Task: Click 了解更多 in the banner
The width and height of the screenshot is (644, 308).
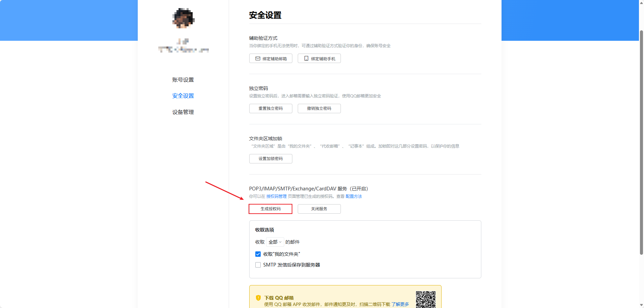Action: (401, 304)
